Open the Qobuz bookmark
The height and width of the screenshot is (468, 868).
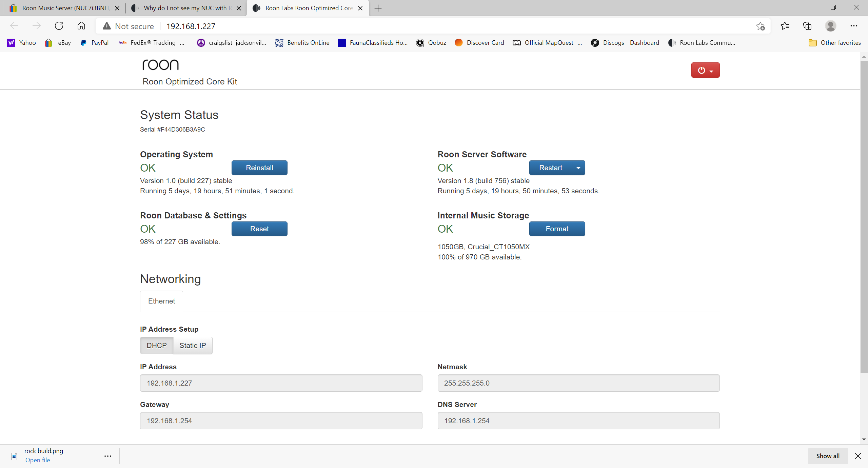tap(431, 43)
